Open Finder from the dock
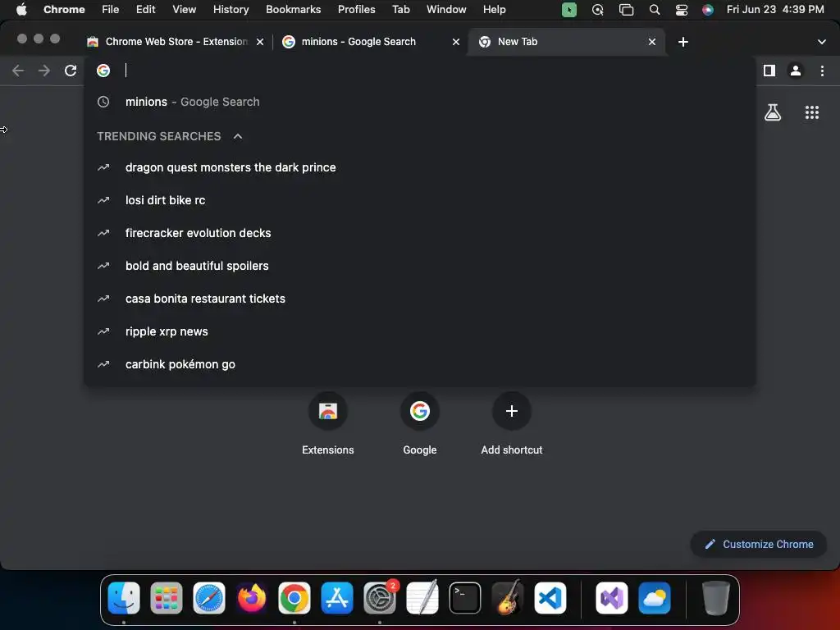The height and width of the screenshot is (630, 840). [124, 598]
